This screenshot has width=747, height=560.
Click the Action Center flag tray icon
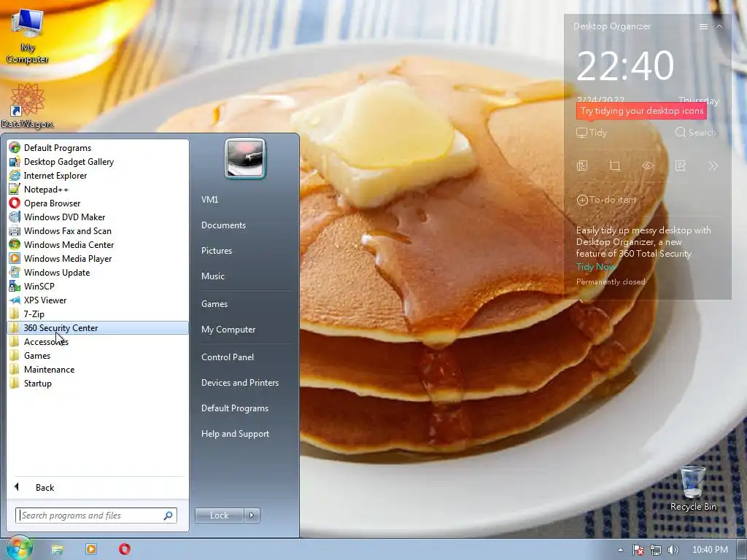tap(638, 550)
